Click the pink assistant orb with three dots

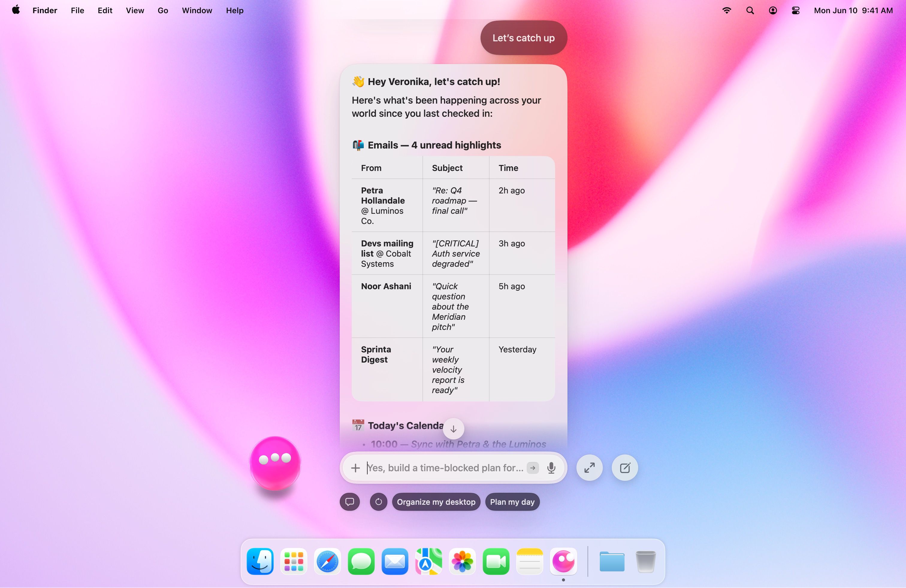(x=275, y=463)
